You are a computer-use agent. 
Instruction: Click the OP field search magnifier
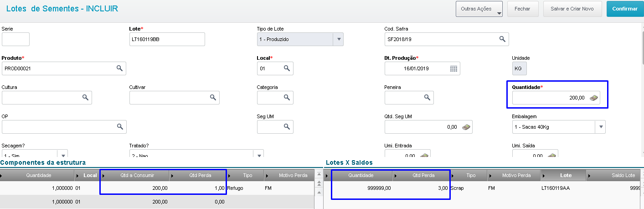[120, 127]
